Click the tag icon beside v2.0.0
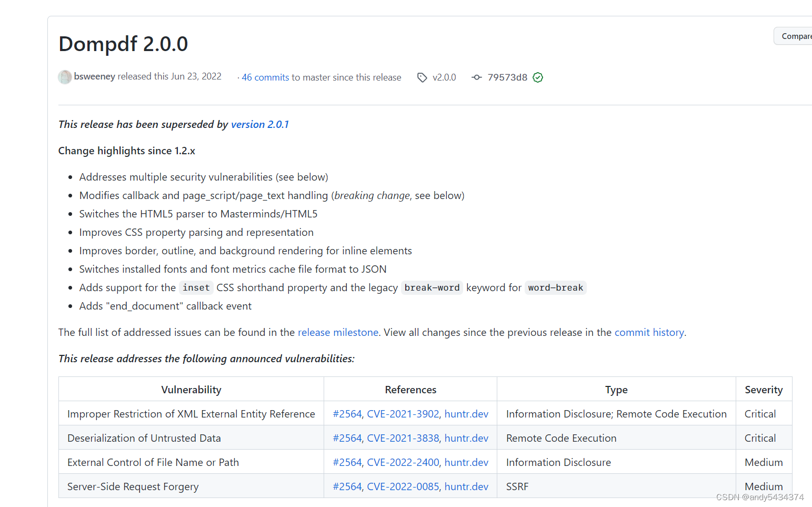 (422, 77)
